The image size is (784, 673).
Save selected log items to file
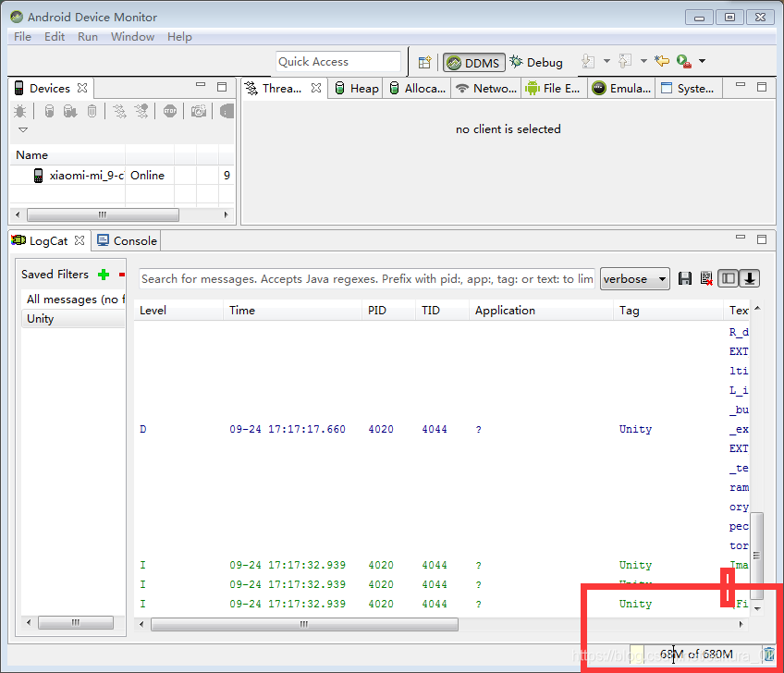(x=685, y=278)
